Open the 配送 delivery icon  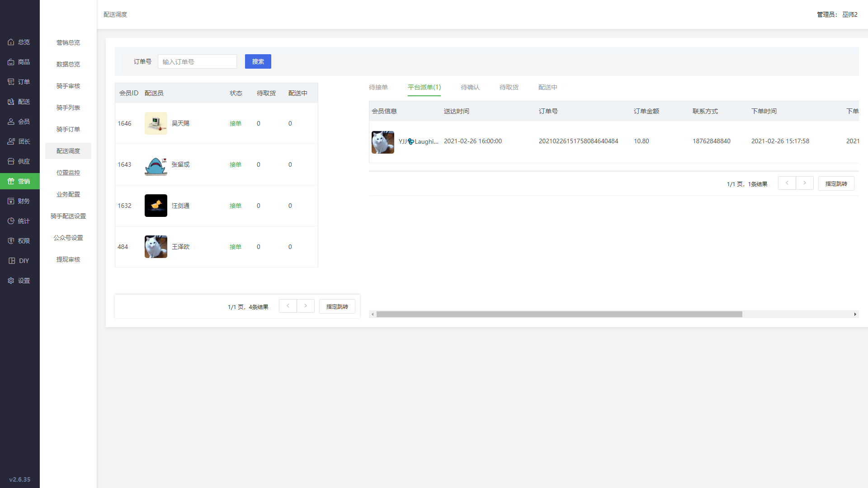pos(11,102)
